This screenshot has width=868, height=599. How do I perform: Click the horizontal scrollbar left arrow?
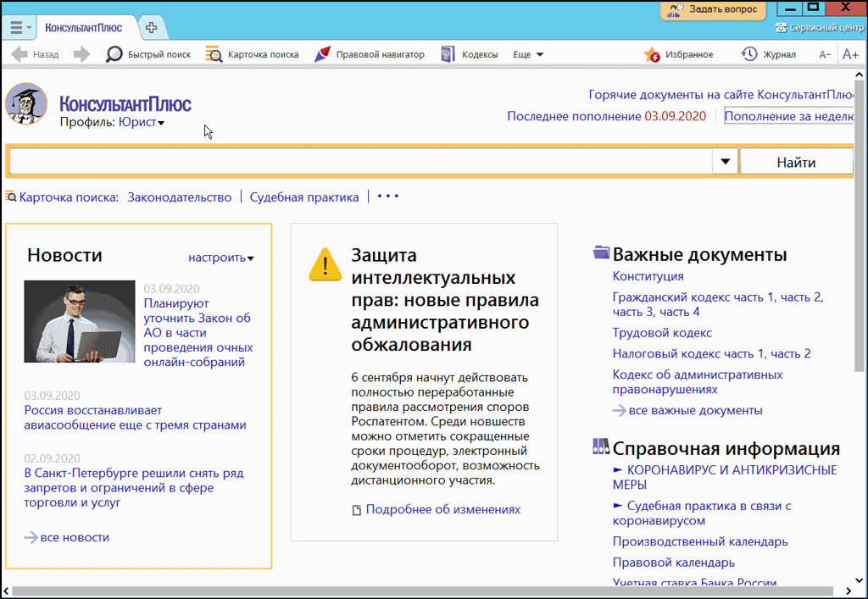click(6, 592)
